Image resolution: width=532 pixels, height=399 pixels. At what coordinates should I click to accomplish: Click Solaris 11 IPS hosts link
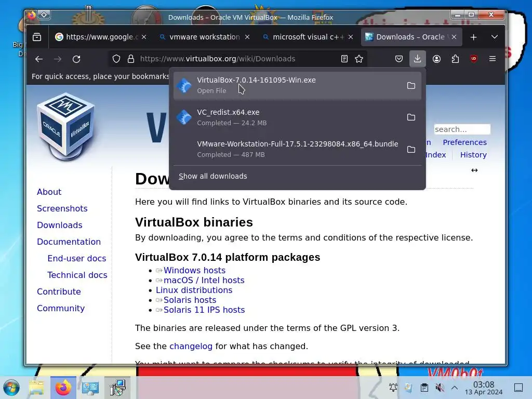pos(204,310)
